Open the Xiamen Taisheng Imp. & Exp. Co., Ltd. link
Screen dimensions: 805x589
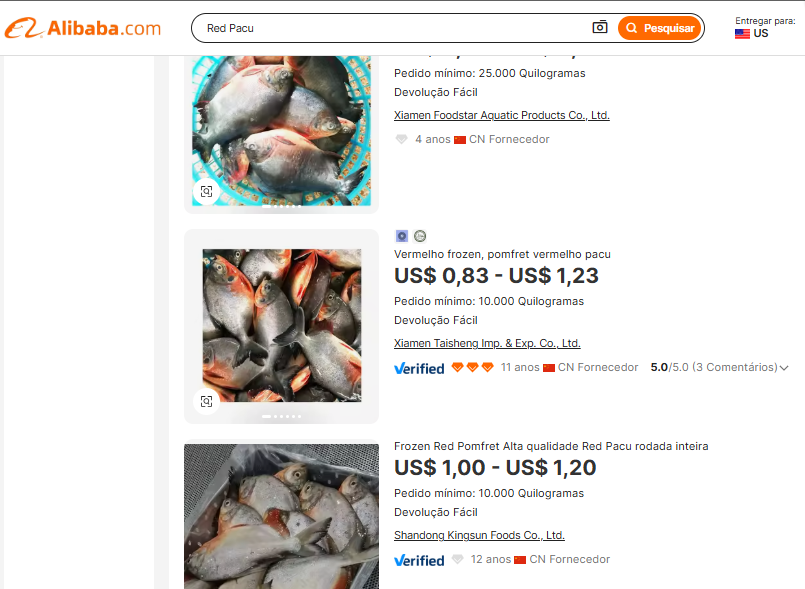[487, 343]
